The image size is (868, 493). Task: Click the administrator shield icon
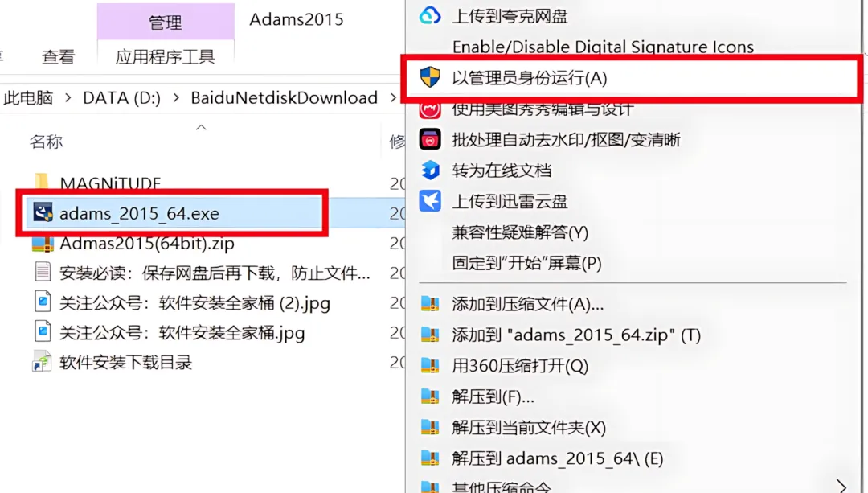[429, 77]
